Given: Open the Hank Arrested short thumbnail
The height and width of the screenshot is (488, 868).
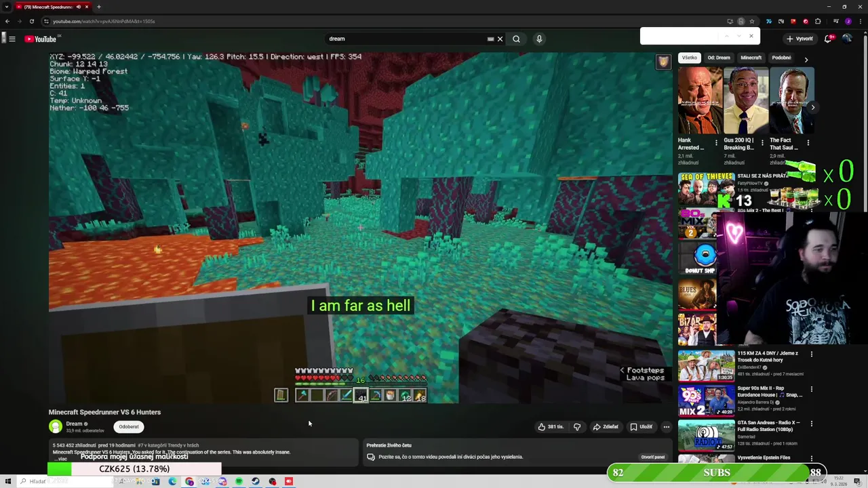Looking at the screenshot, I should tap(700, 100).
